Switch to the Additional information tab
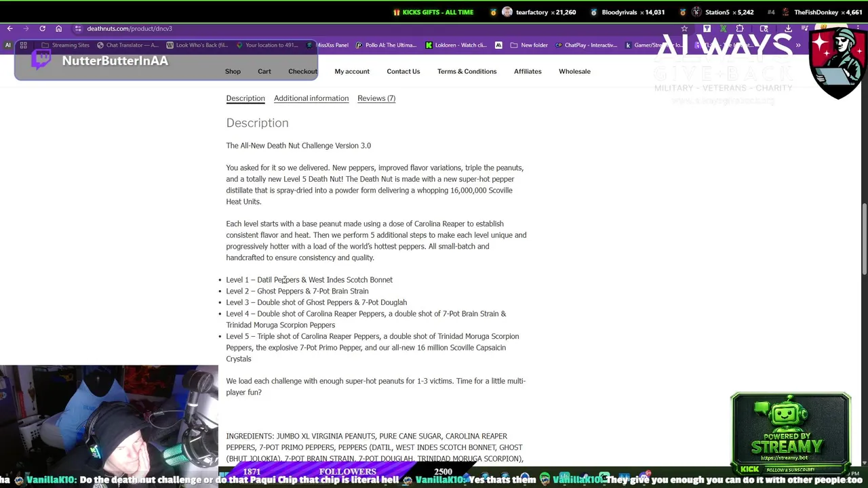868x488 pixels. click(311, 98)
